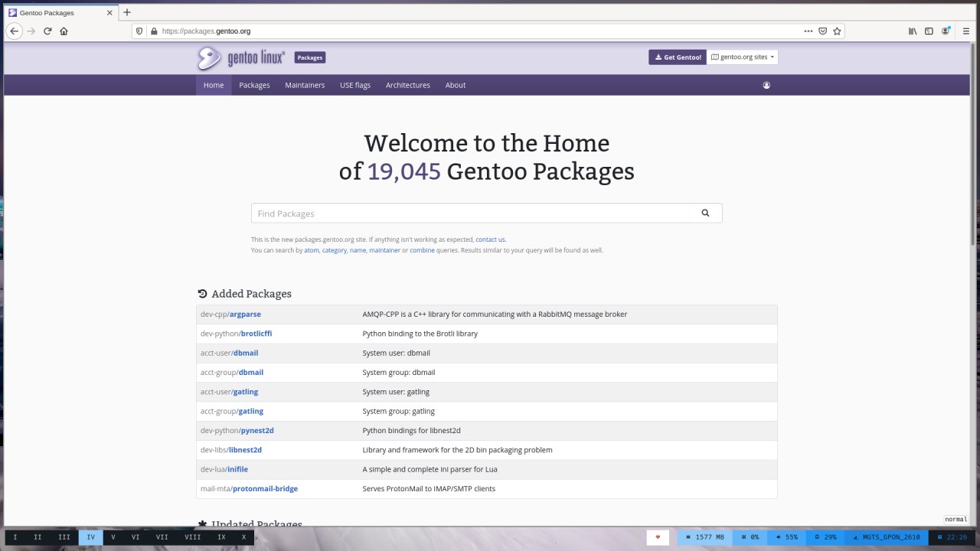The width and height of the screenshot is (980, 551).
Task: Open the tracking protection shield icon
Action: pos(139,31)
